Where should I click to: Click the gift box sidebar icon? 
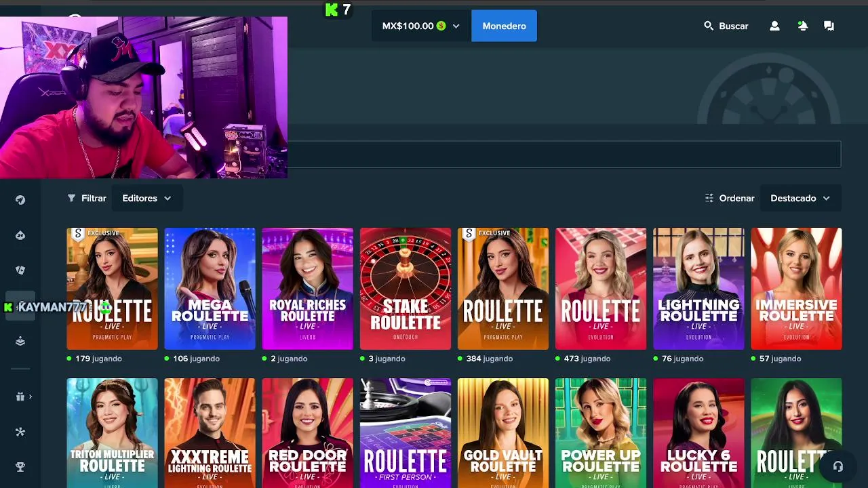[20, 396]
